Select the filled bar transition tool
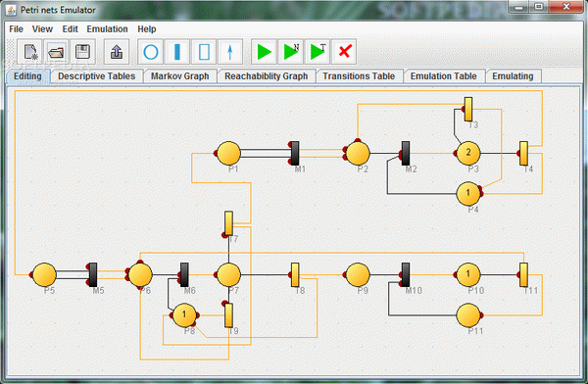The height and width of the screenshot is (384, 588). [177, 52]
